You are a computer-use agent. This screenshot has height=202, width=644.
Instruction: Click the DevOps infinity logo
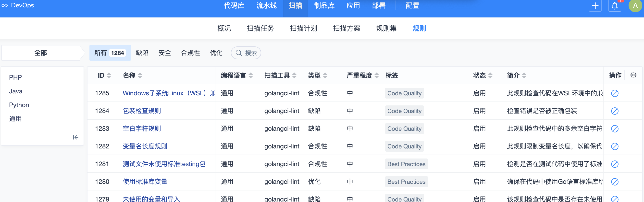(5, 5)
